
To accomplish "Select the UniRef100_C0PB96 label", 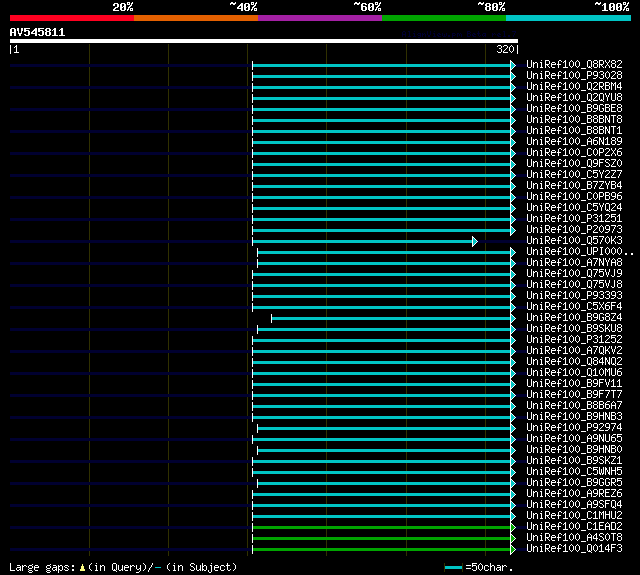I will pyautogui.click(x=574, y=197).
